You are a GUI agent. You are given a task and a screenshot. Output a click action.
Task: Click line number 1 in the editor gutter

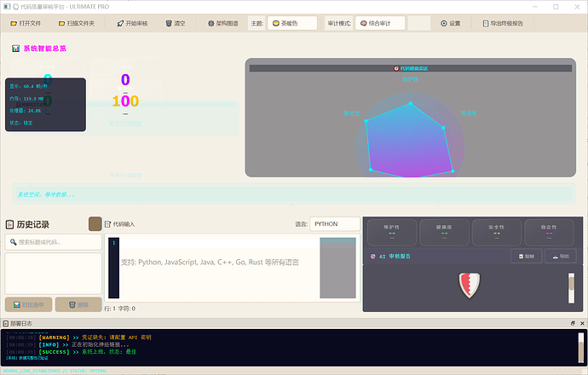point(113,243)
